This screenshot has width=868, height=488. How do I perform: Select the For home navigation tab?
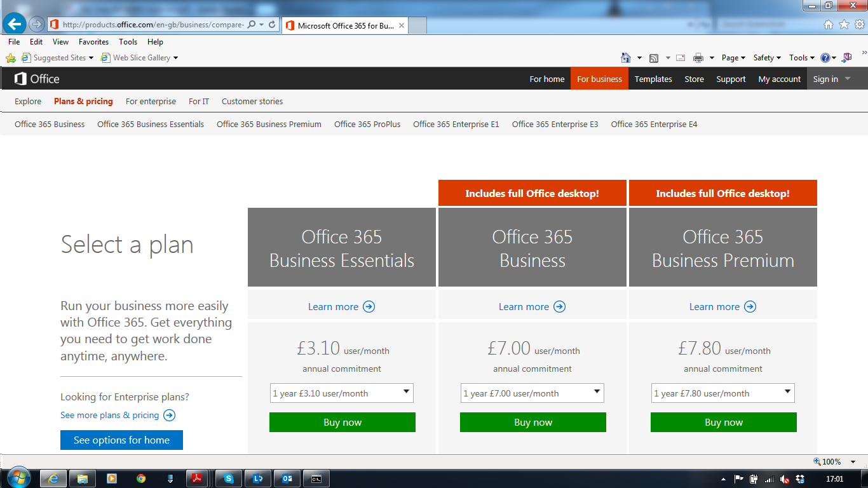[x=547, y=79]
